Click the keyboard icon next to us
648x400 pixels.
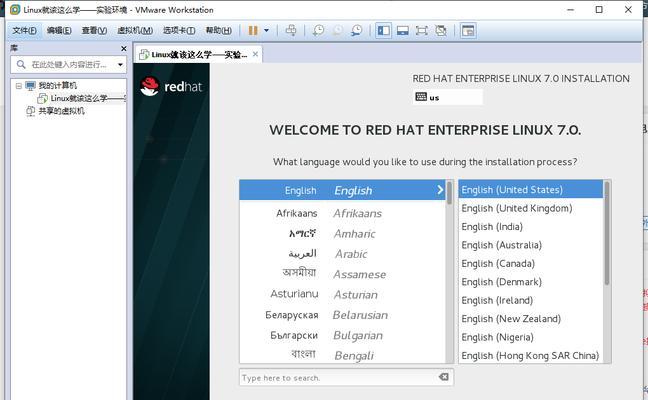[421, 97]
